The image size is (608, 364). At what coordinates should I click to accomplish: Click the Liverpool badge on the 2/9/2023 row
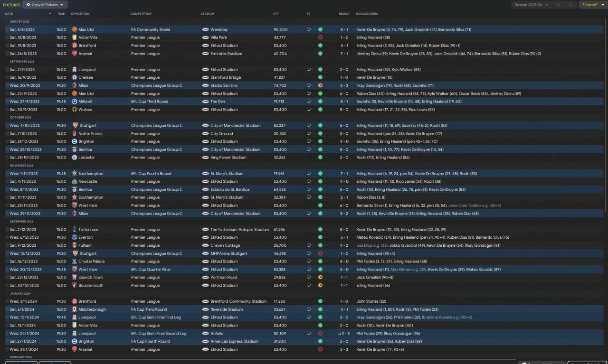coord(74,69)
